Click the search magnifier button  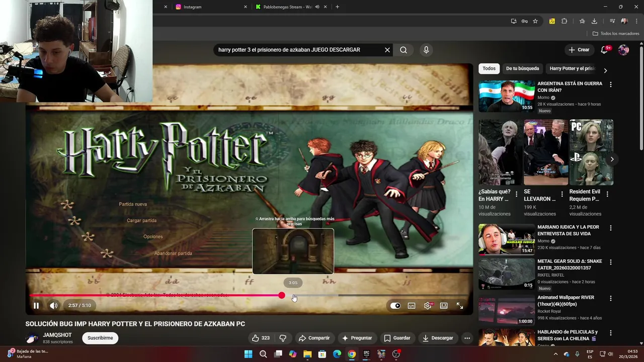point(404,50)
